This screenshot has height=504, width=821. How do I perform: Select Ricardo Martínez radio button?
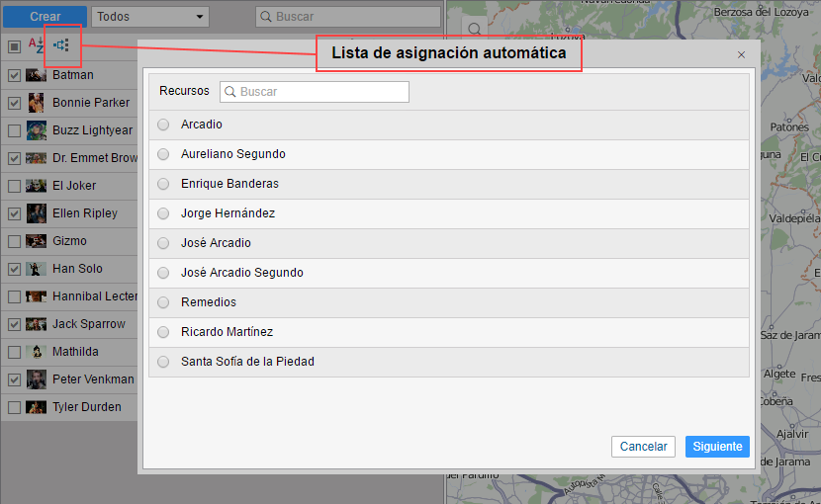[163, 332]
